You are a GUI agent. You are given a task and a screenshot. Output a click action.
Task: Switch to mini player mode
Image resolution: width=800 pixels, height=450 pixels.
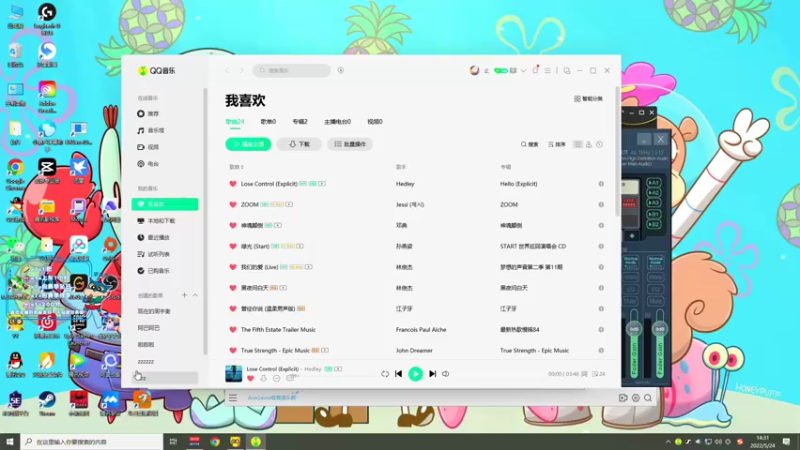pyautogui.click(x=567, y=70)
